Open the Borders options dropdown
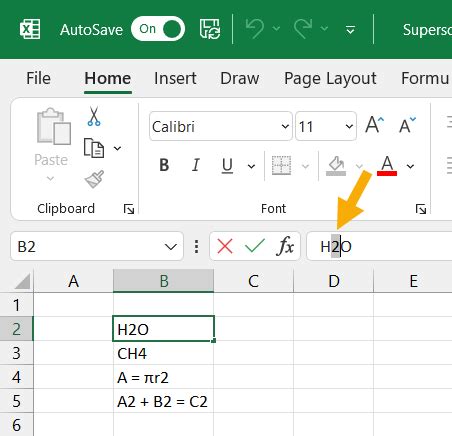Image resolution: width=452 pixels, height=436 pixels. click(305, 166)
